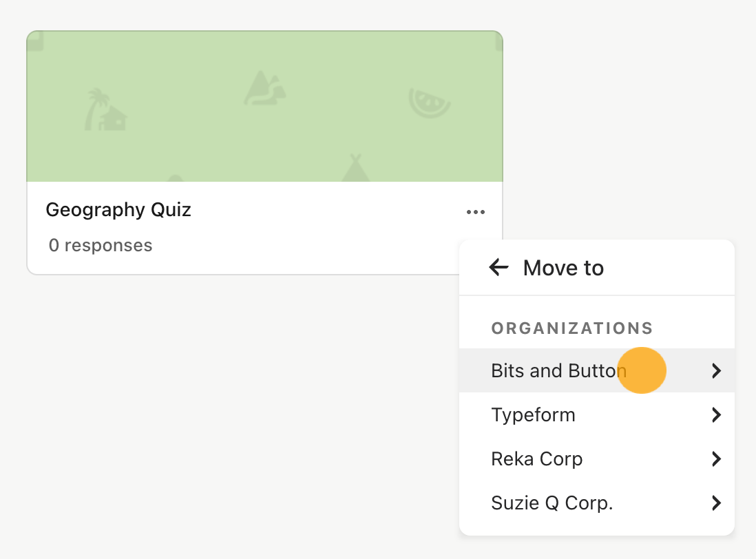756x559 pixels.
Task: Select Typeform in the organizations list
Action: pos(597,415)
